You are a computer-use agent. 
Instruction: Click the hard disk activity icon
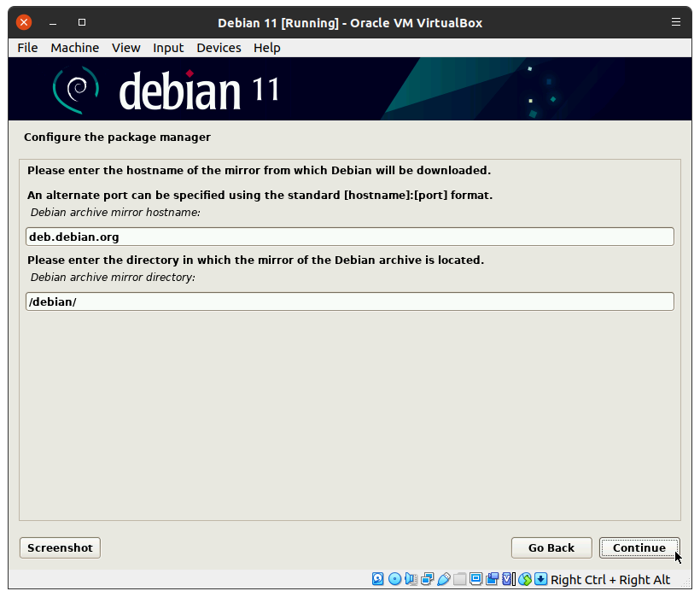(378, 579)
